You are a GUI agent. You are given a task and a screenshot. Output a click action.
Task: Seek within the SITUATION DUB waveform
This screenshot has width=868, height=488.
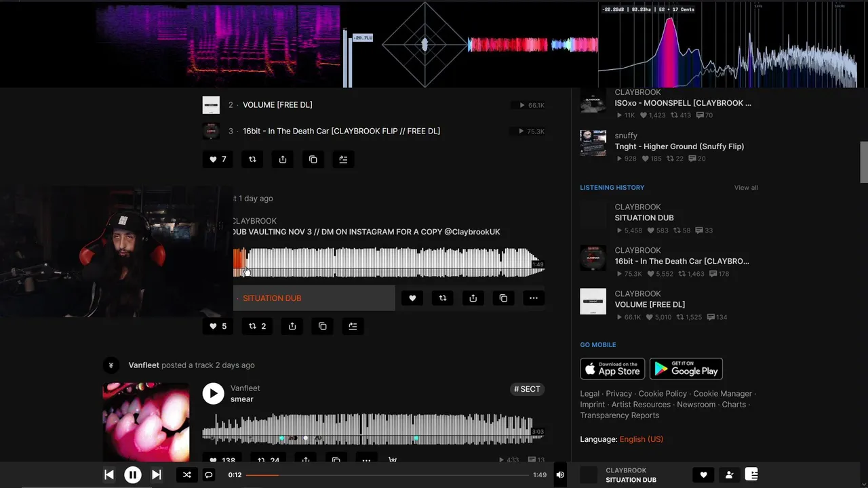point(389,262)
